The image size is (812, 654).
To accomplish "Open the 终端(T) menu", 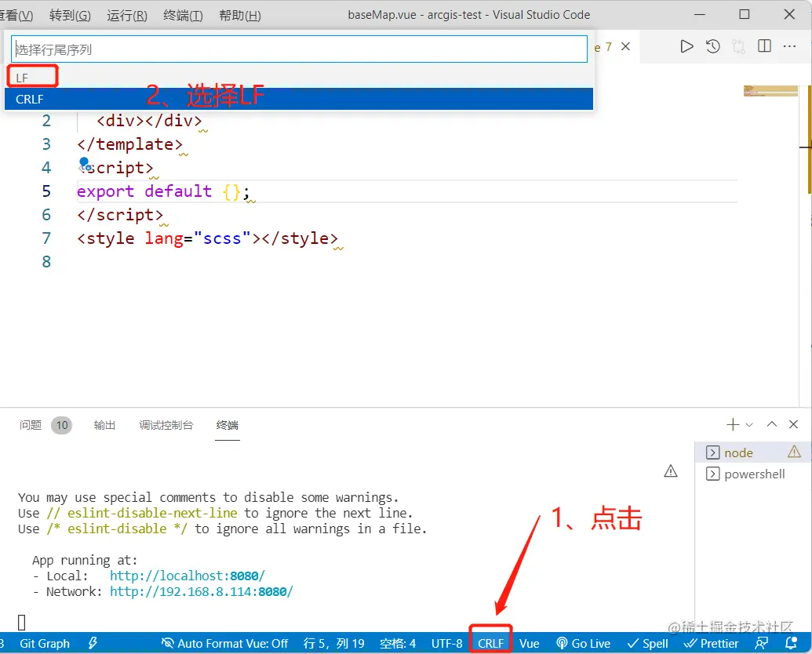I will coord(183,15).
